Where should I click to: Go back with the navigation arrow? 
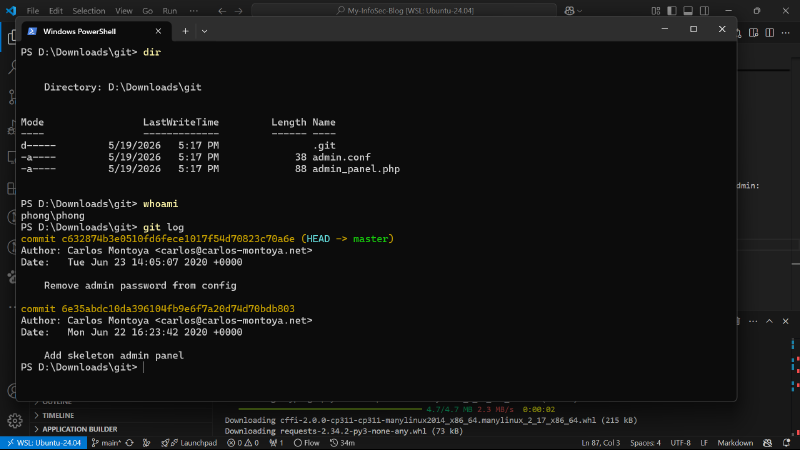pos(222,11)
